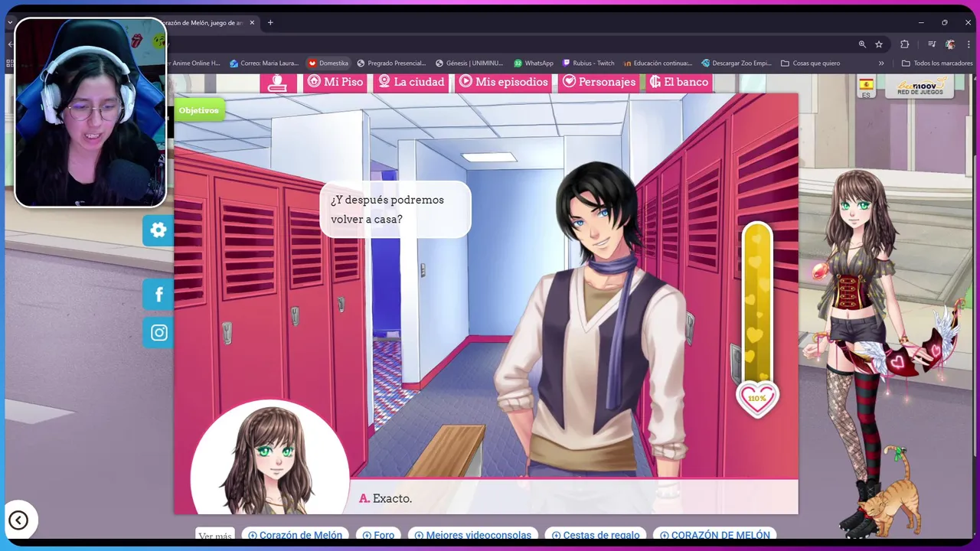Click the yellow affinity gauge bar
Screen dimensions: 980x551
(x=757, y=302)
